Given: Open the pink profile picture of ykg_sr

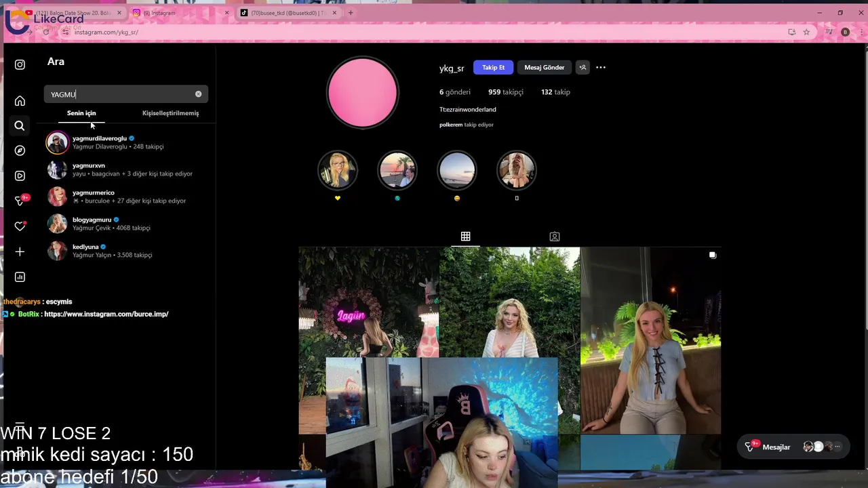Looking at the screenshot, I should click(363, 93).
